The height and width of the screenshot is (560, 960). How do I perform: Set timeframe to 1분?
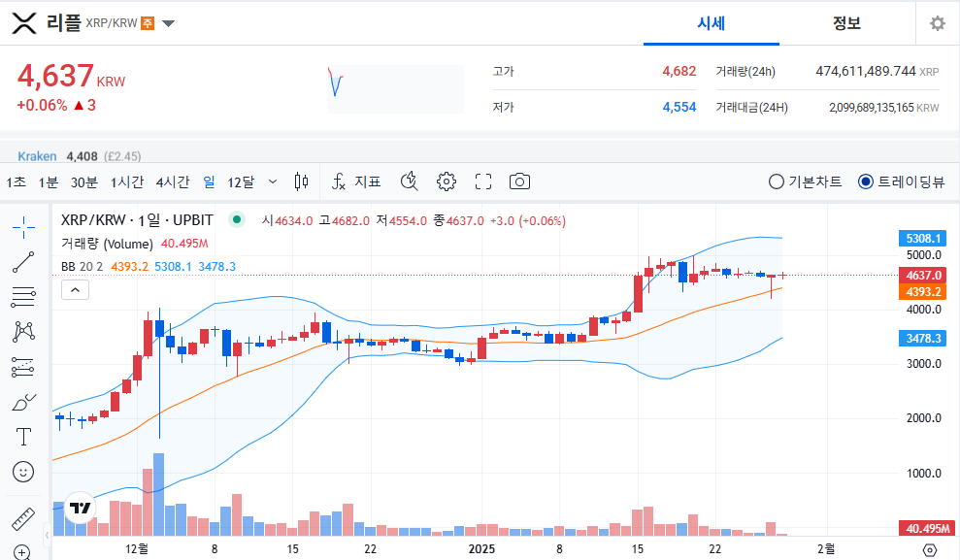click(x=47, y=181)
